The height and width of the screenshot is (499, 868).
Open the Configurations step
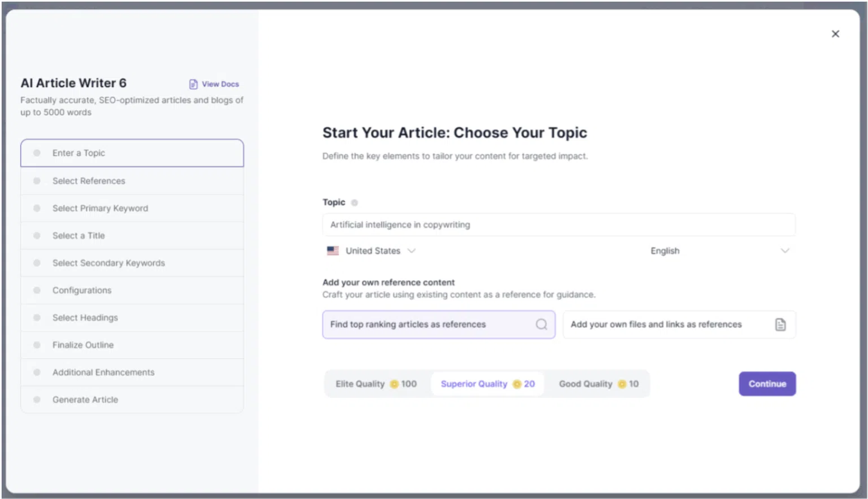pos(132,290)
